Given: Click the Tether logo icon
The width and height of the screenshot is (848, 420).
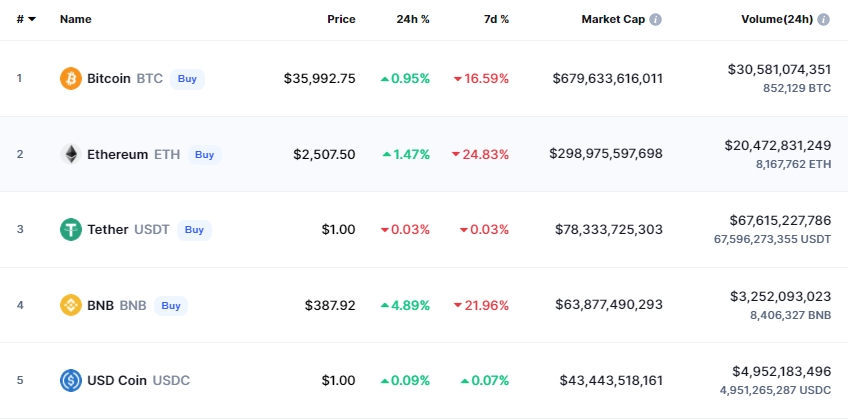Looking at the screenshot, I should point(71,230).
